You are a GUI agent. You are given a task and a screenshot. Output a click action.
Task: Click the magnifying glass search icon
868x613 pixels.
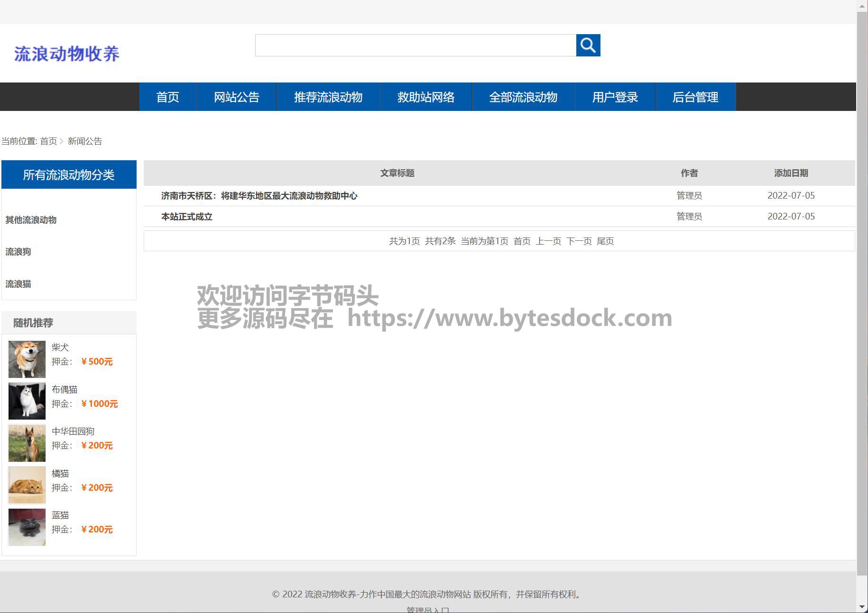pos(588,45)
